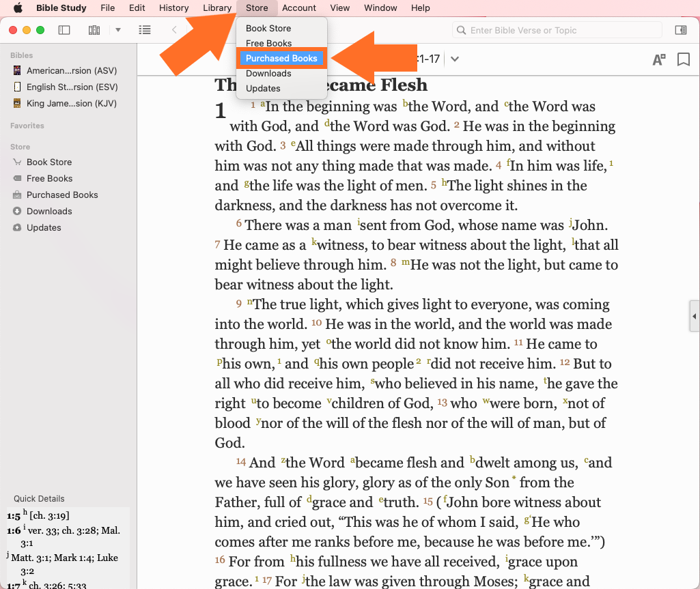Open the American Standard Version Bible
Screen dimensions: 700x589
coord(72,70)
